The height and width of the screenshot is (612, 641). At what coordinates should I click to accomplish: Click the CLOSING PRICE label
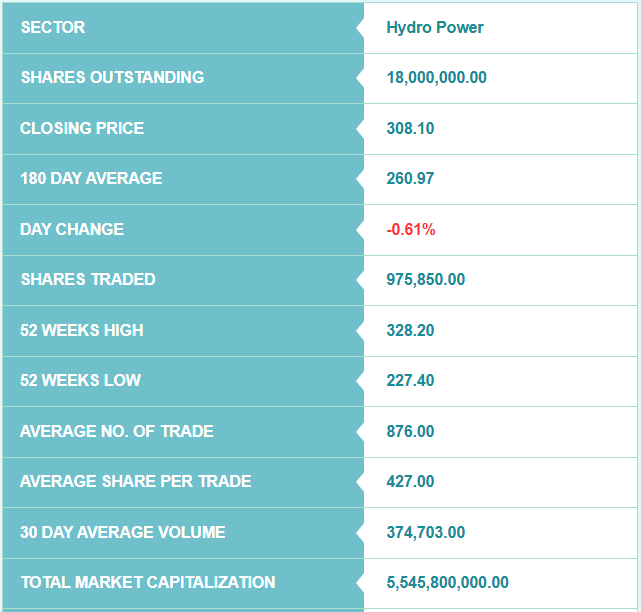pos(82,128)
